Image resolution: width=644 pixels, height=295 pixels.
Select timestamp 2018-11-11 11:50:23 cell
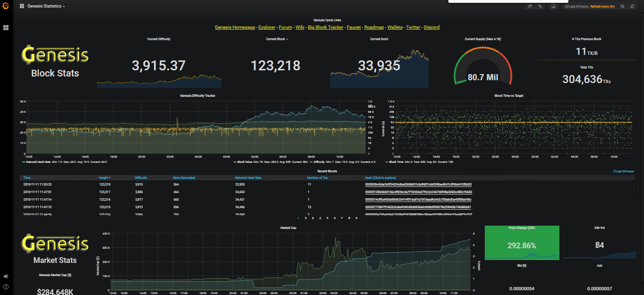(37, 185)
